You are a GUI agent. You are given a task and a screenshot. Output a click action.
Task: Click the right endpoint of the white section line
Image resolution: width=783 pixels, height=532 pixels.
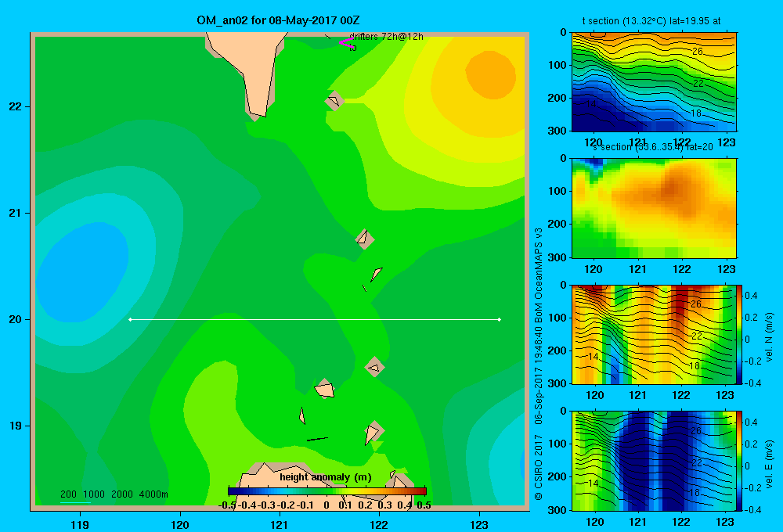pos(500,319)
